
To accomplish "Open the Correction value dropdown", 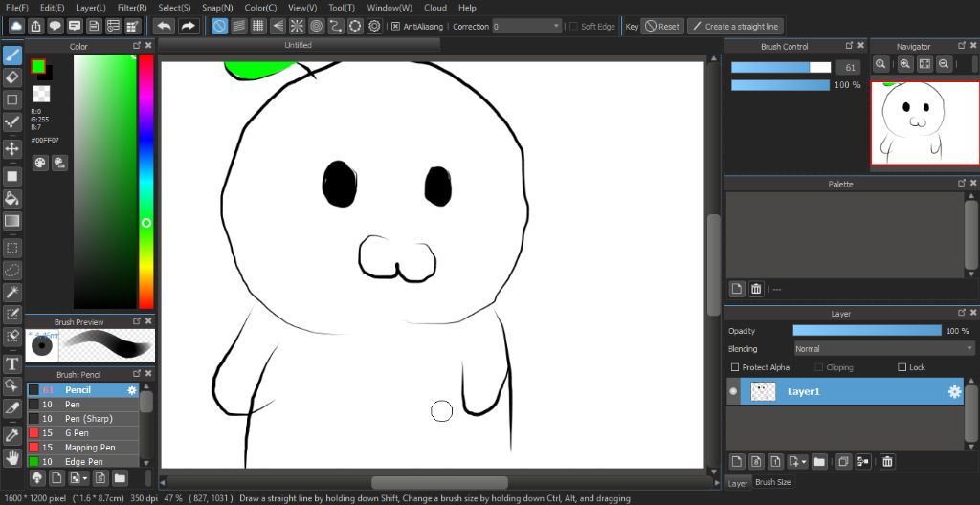I will [556, 26].
